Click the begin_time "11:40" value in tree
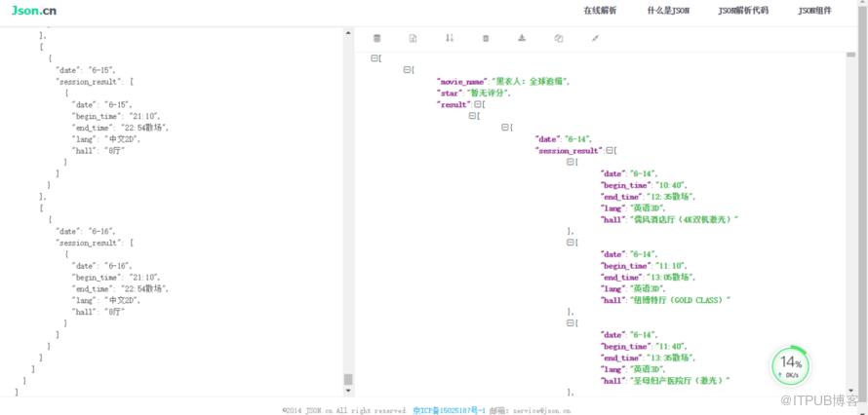868x415 pixels. (670, 347)
